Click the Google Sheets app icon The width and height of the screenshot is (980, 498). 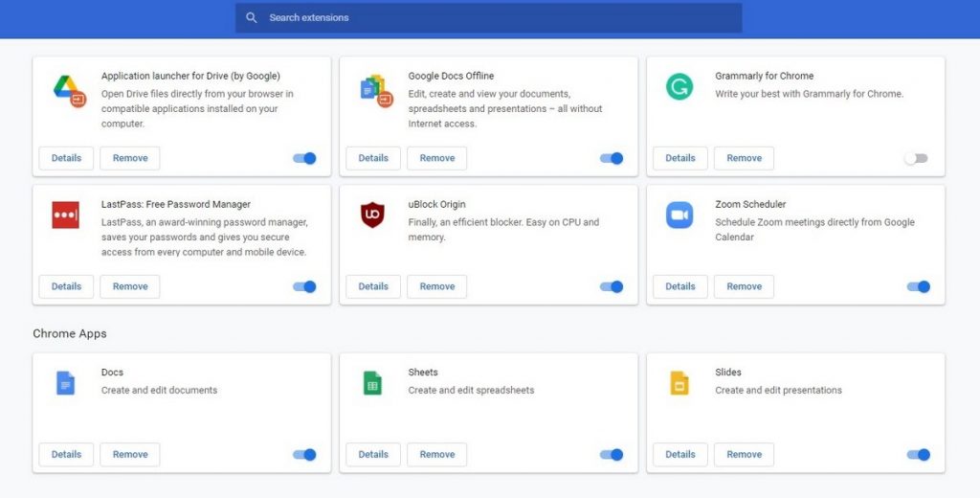(x=372, y=383)
